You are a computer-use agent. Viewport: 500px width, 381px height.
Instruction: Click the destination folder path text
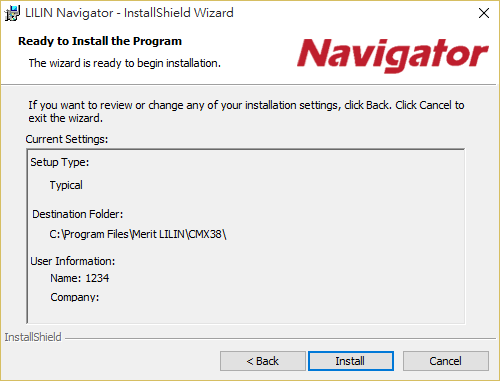click(x=138, y=234)
